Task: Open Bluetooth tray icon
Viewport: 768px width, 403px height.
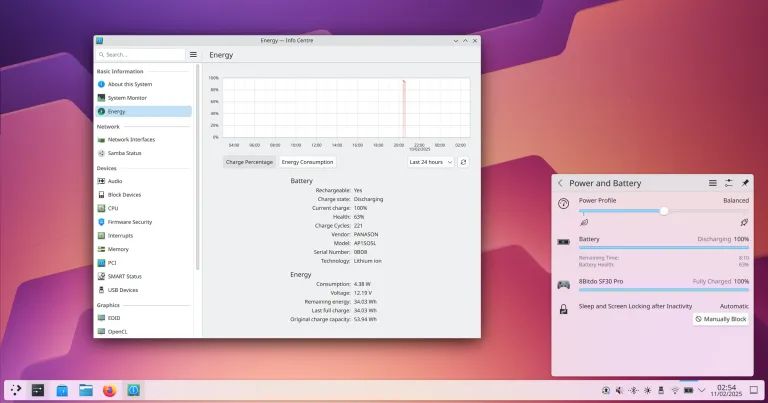Action: tap(634, 390)
